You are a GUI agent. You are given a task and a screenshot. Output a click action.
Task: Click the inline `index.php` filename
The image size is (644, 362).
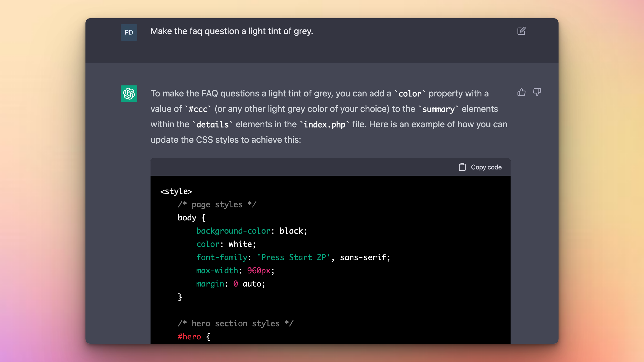[x=324, y=125]
